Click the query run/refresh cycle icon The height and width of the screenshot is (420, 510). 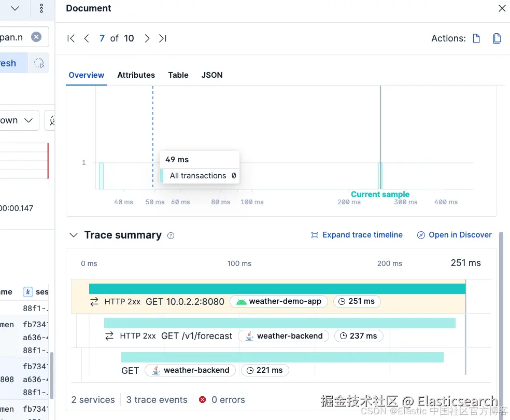[39, 63]
